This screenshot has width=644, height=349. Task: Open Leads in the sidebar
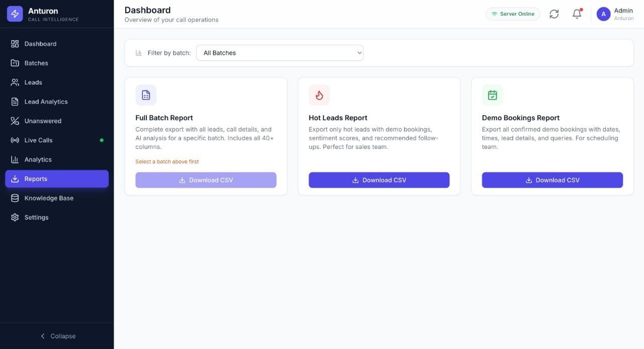point(33,82)
